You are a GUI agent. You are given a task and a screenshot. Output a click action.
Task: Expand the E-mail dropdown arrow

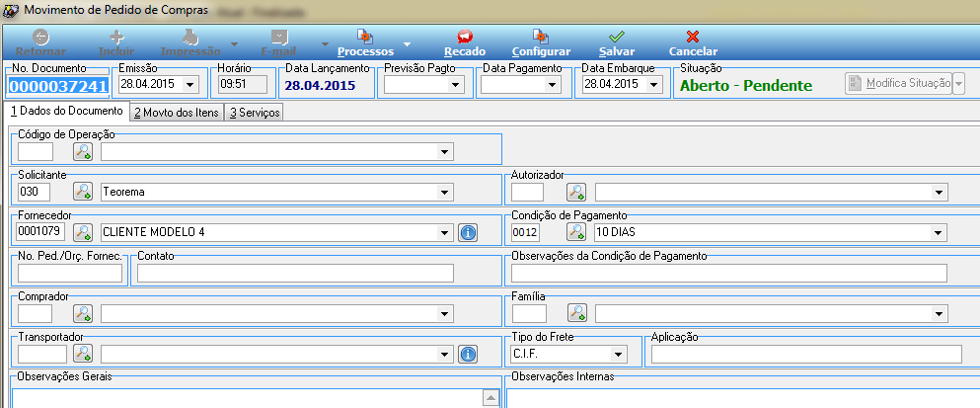pyautogui.click(x=325, y=44)
